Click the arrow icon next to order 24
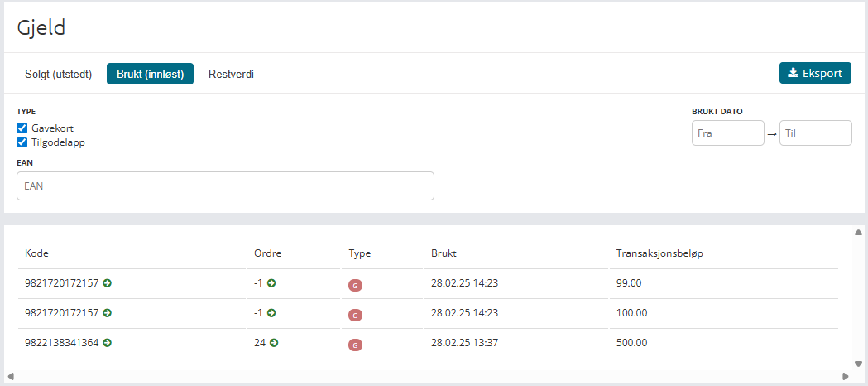This screenshot has width=868, height=386. tap(275, 343)
